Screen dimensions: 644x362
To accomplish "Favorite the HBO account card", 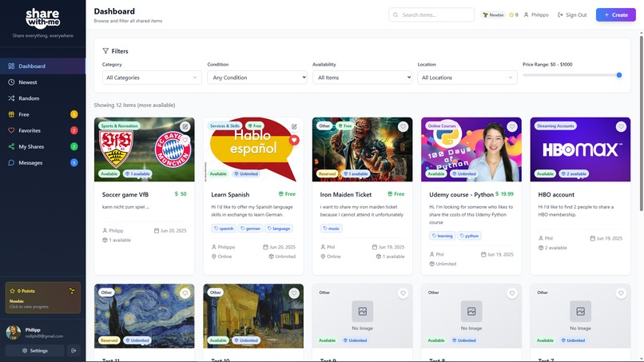I will pyautogui.click(x=621, y=126).
